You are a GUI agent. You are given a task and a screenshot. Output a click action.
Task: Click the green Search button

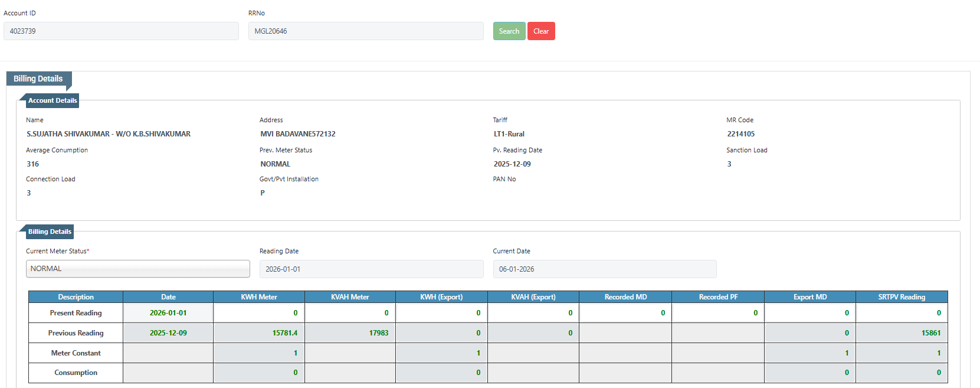click(x=509, y=31)
